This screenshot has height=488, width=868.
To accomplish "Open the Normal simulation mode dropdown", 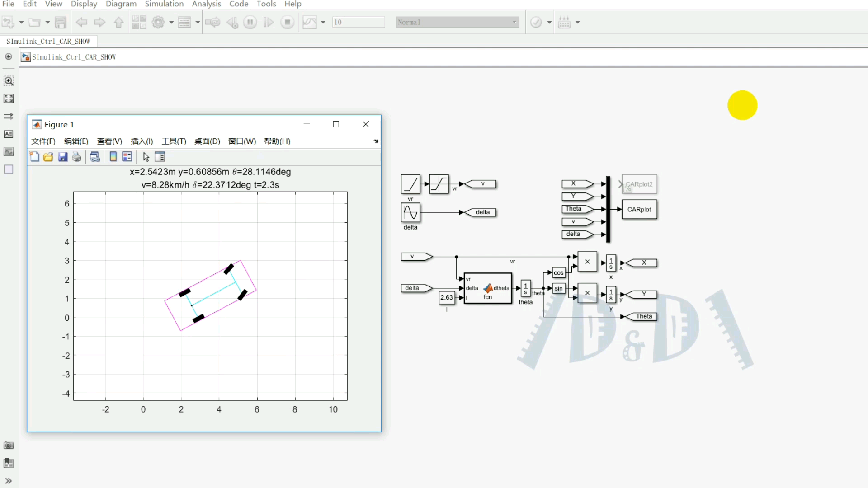I will tap(458, 22).
